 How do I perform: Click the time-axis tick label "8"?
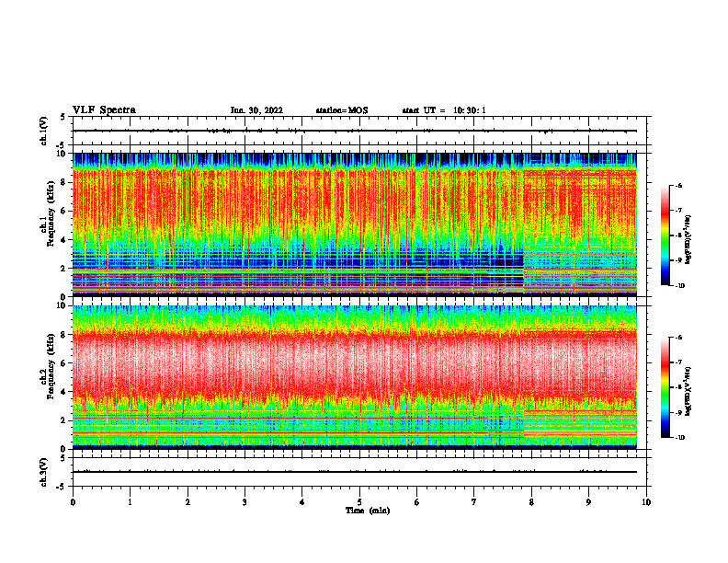(x=531, y=502)
